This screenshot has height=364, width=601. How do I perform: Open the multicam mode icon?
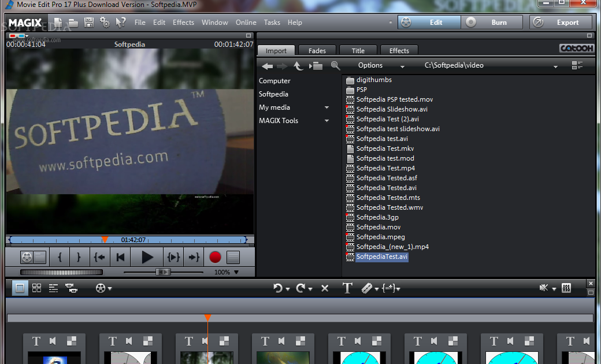tap(71, 288)
